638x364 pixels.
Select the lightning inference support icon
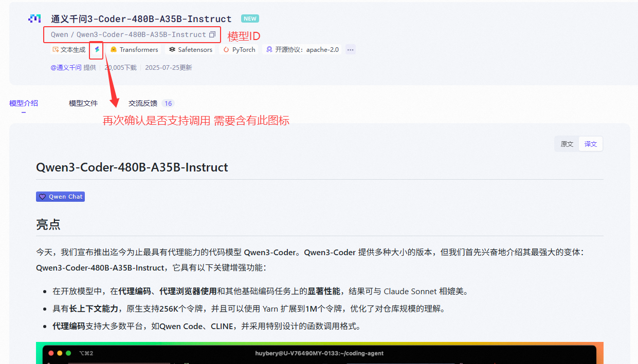tap(97, 49)
